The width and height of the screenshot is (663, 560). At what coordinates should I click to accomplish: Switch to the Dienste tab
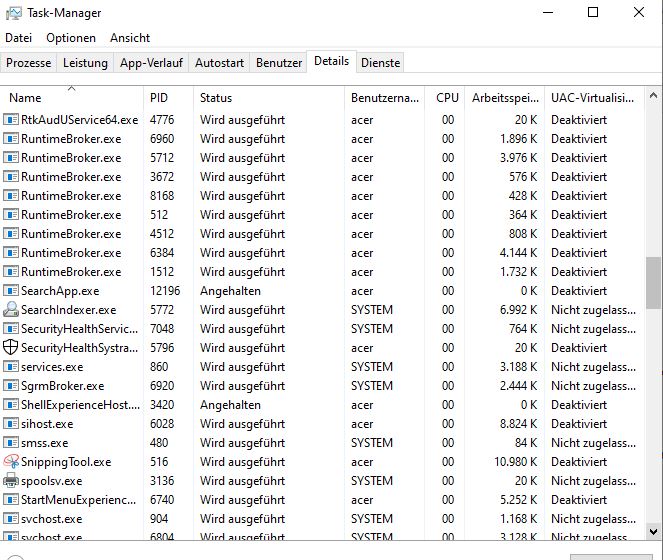point(380,63)
